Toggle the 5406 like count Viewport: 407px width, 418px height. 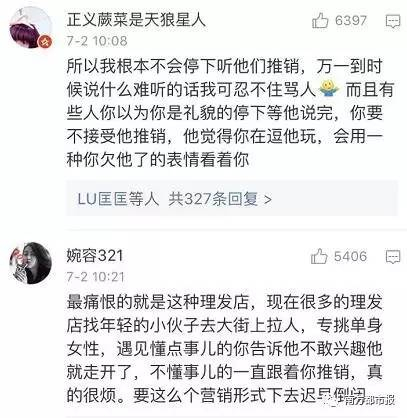[350, 256]
